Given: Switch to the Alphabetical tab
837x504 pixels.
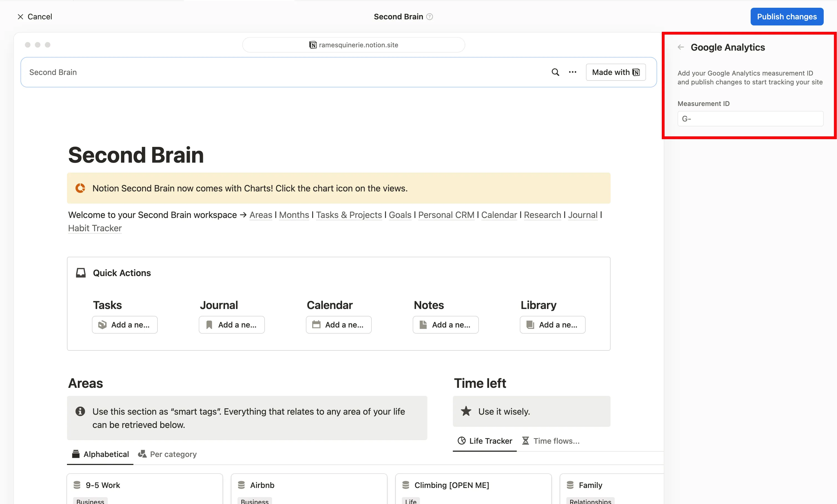Looking at the screenshot, I should click(100, 454).
